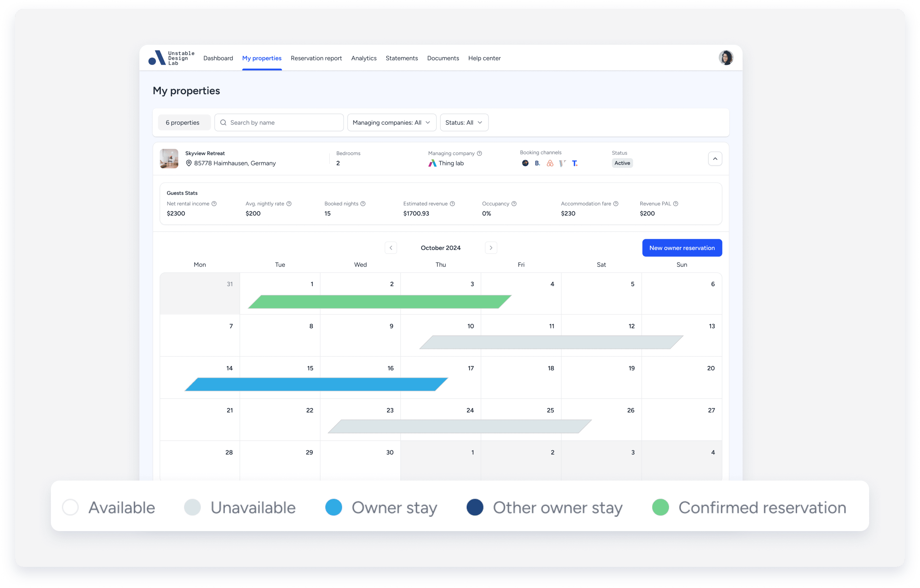Click the blue T booking channel icon
Image resolution: width=920 pixels, height=588 pixels.
575,163
